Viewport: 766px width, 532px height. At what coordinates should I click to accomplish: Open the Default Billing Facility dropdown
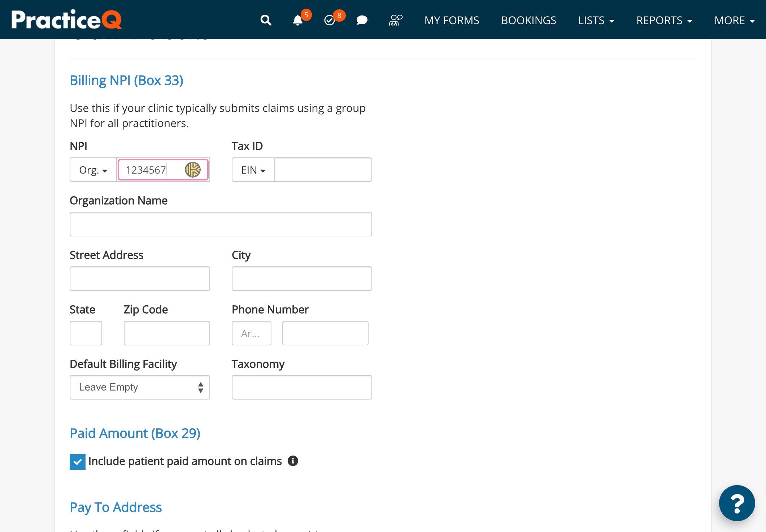click(140, 387)
